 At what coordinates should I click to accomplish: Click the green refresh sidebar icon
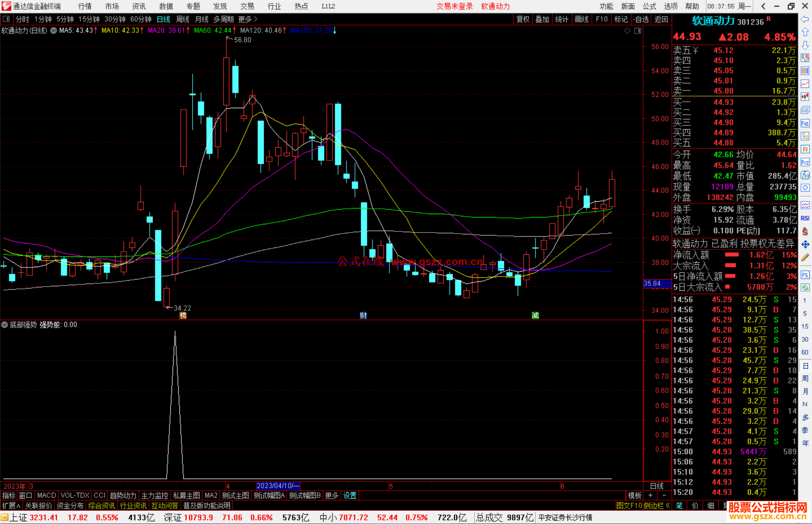805,287
